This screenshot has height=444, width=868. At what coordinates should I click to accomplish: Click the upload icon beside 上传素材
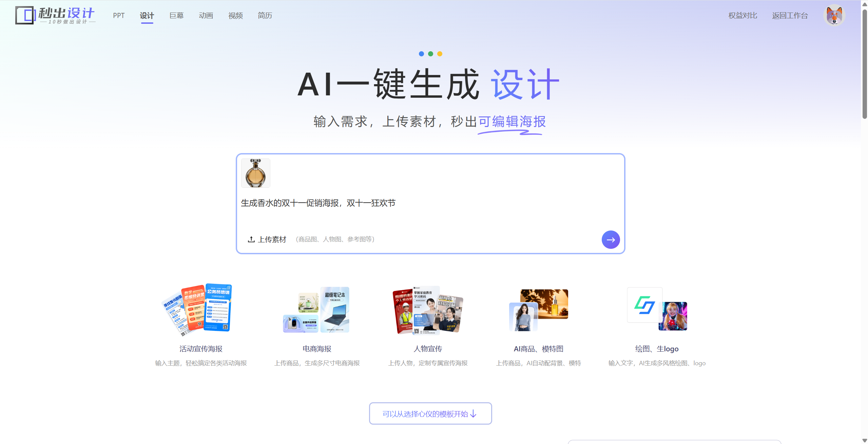(x=251, y=239)
